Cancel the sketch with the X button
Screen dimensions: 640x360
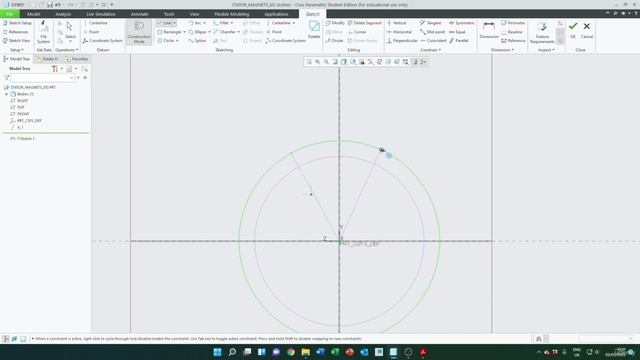[x=587, y=30]
